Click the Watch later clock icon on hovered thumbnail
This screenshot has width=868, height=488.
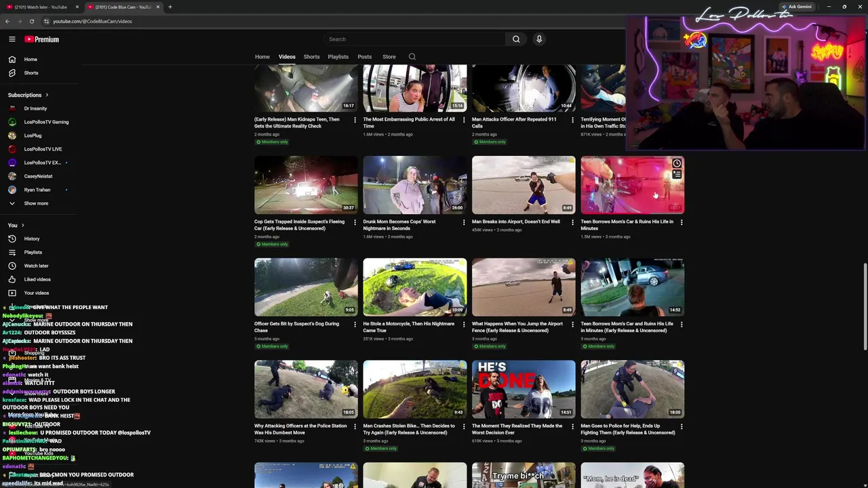click(x=677, y=163)
